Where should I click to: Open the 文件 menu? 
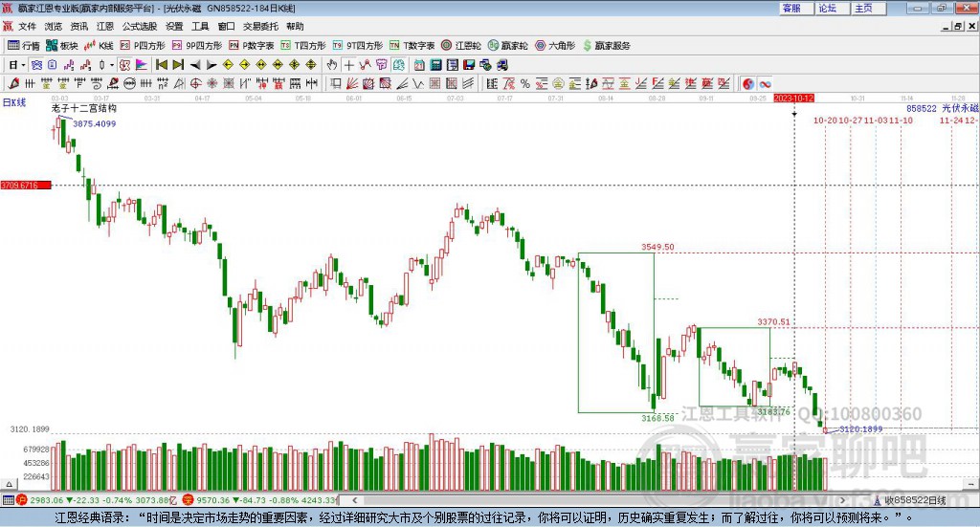[27, 26]
